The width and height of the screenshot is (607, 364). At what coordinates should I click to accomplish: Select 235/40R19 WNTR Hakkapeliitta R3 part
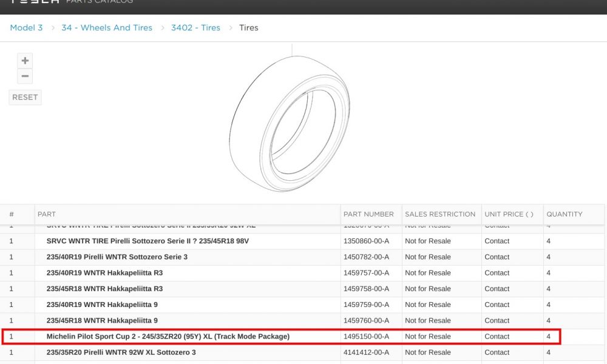click(104, 273)
